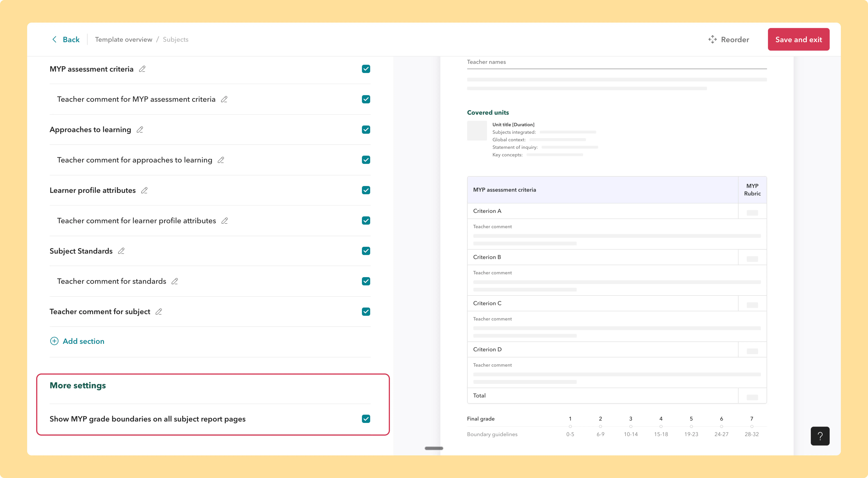The width and height of the screenshot is (868, 478).
Task: Click the Covered units thumbnail placeholder
Action: pos(477,131)
